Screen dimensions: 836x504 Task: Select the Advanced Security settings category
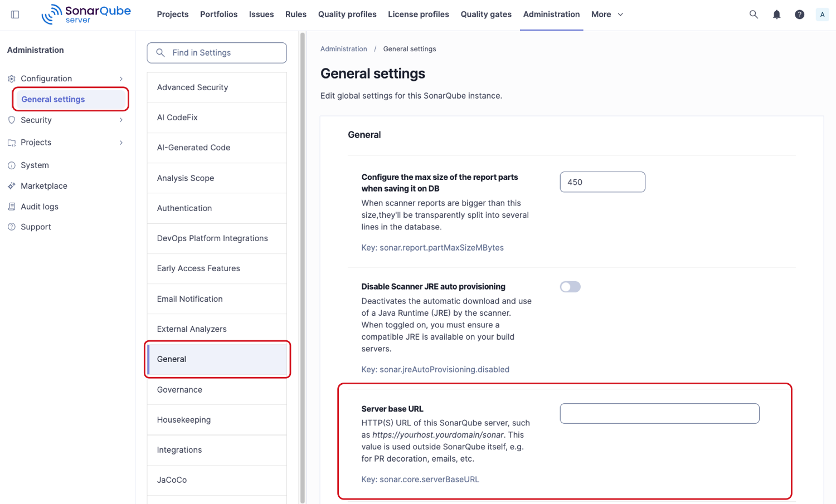point(217,87)
